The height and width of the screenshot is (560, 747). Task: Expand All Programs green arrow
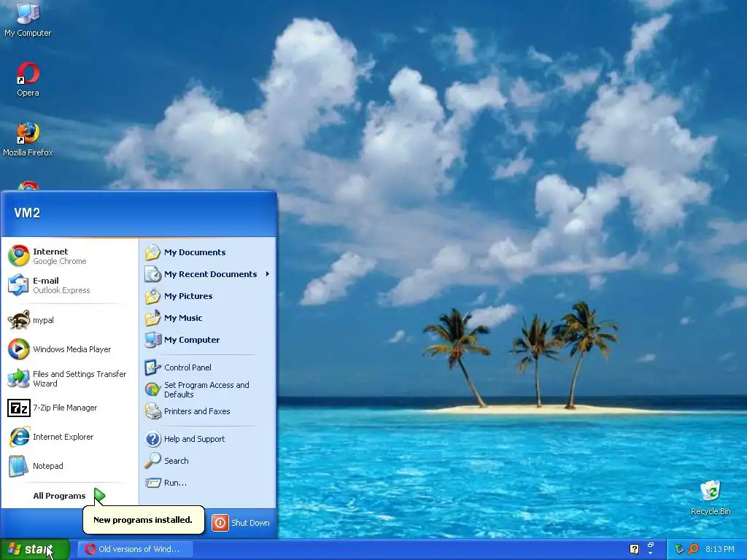coord(99,496)
